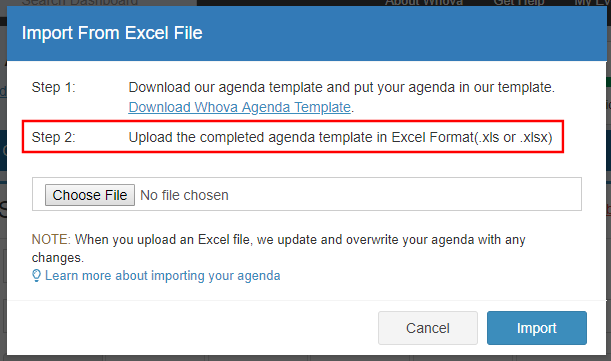Click the Step 2 upload instruction text
611x361 pixels.
point(341,137)
